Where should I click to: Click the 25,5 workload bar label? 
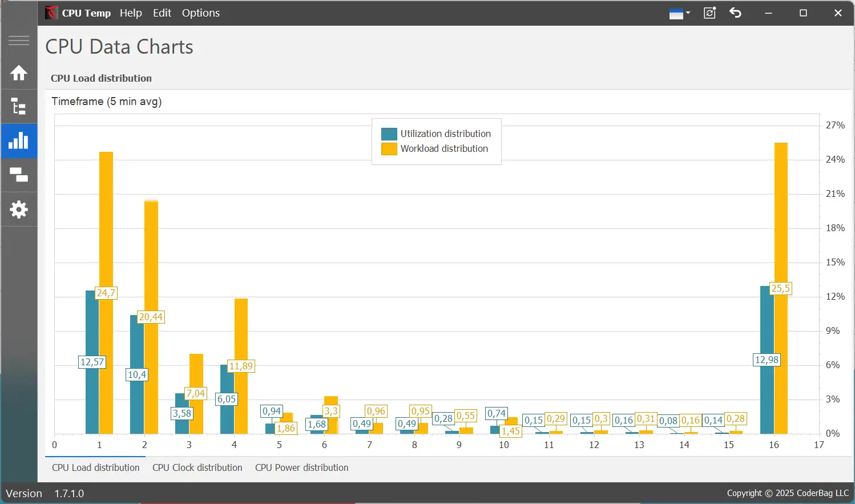780,288
